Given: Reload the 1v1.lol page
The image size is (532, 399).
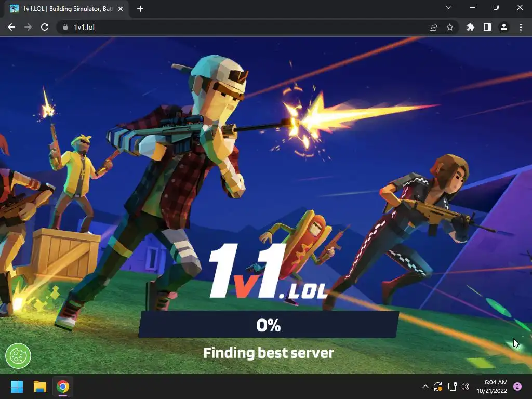Looking at the screenshot, I should click(45, 27).
